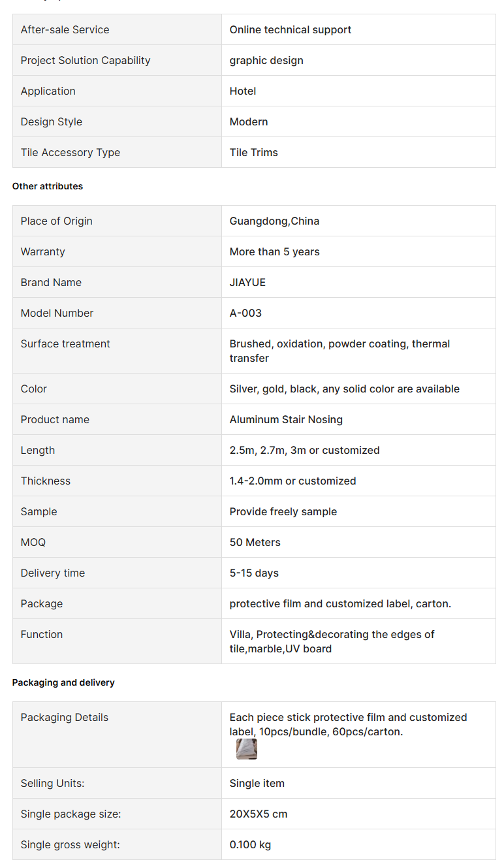The image size is (504, 862).
Task: Select the 'Guangdong,China' origin value
Action: (274, 221)
